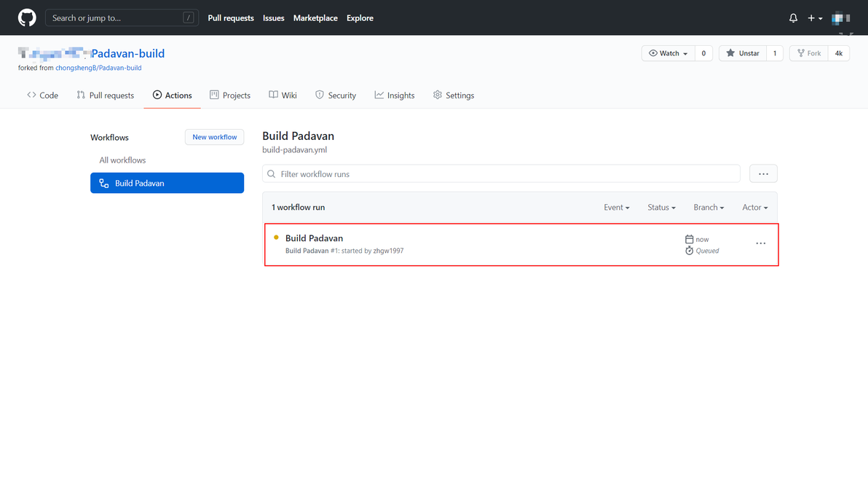Open the notifications bell

[793, 18]
